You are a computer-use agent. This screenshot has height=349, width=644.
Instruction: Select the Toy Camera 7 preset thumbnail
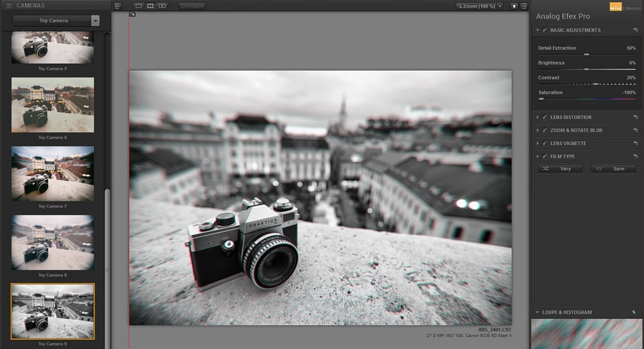pos(53,173)
